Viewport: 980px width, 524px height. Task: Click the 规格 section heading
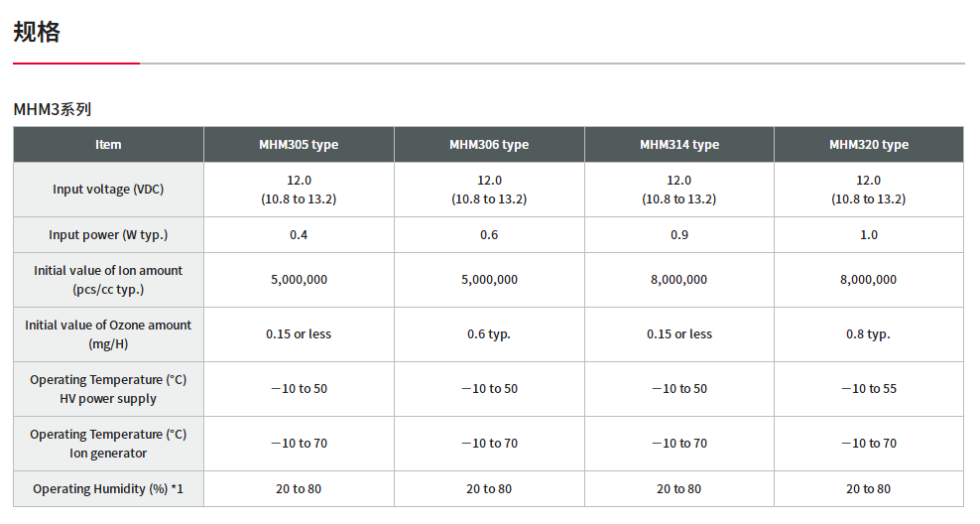click(x=37, y=32)
